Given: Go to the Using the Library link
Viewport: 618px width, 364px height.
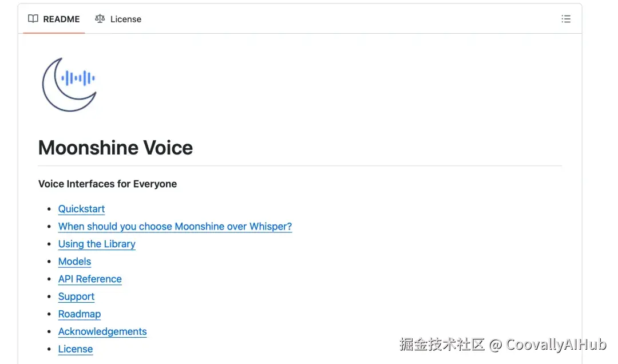Looking at the screenshot, I should coord(97,244).
